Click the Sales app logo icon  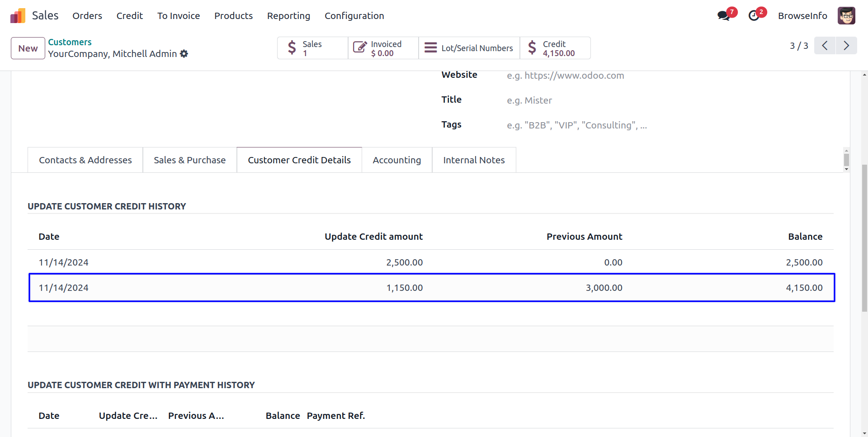18,16
